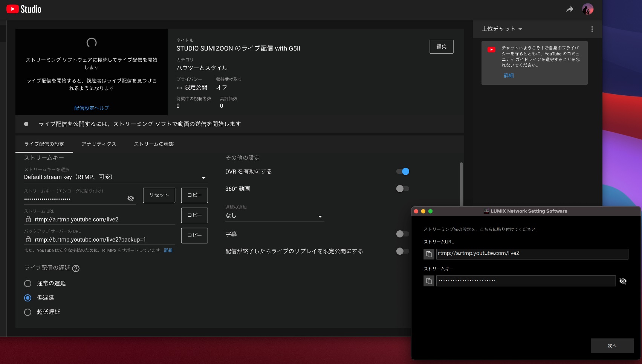
Task: Click the YouTube Studio logo
Action: pyautogui.click(x=23, y=9)
